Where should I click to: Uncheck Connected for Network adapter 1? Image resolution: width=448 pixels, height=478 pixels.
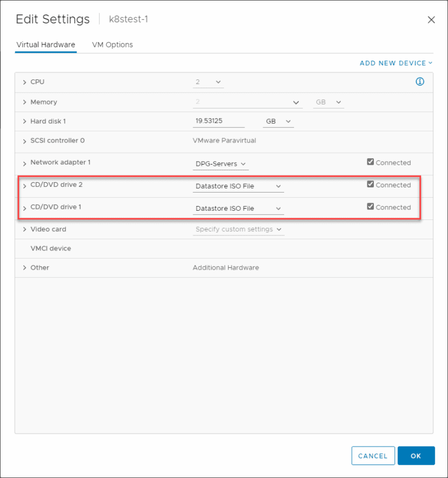[x=370, y=162]
